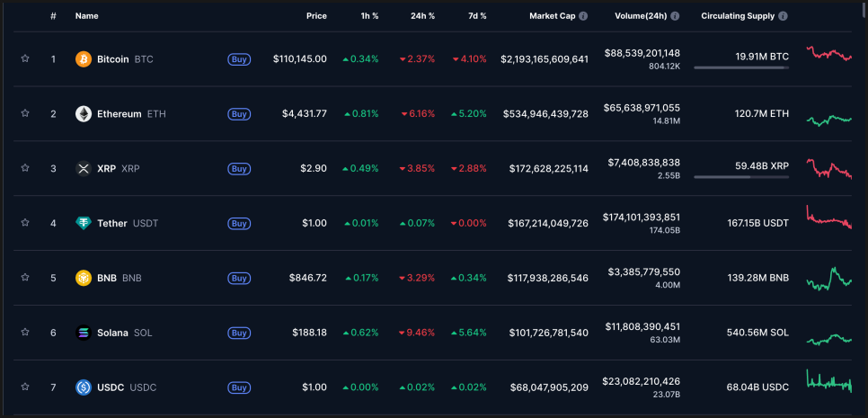
Task: Toggle the BNB watchlist star
Action: (25, 278)
